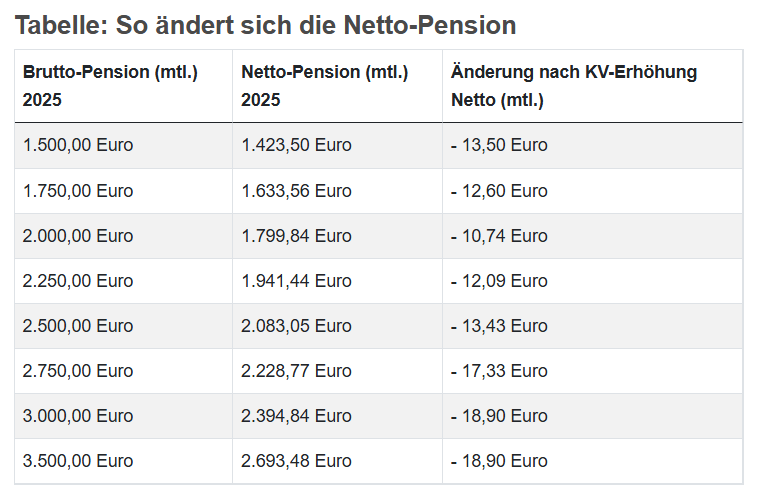The width and height of the screenshot is (769, 504).
Task: Select the 2.500,00 Euro brutto cell
Action: (x=78, y=326)
